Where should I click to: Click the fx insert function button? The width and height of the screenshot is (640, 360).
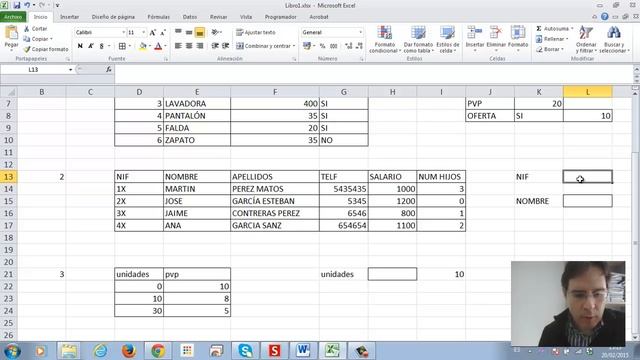(x=109, y=69)
